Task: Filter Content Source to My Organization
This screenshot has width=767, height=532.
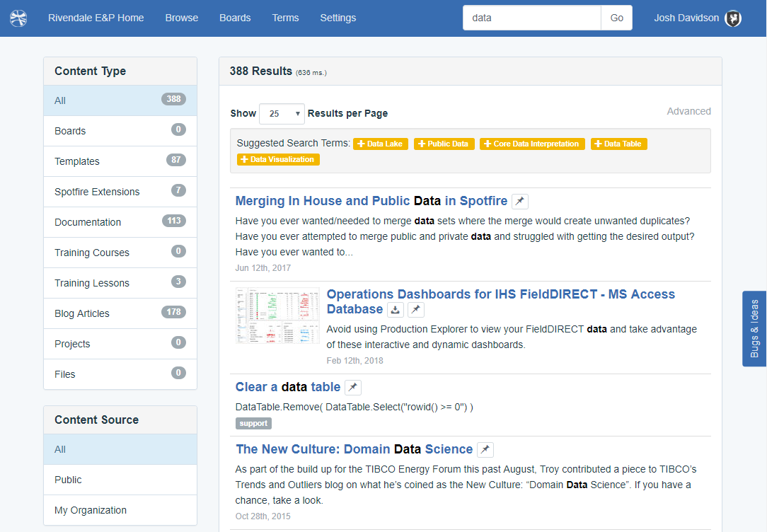Action: point(120,510)
